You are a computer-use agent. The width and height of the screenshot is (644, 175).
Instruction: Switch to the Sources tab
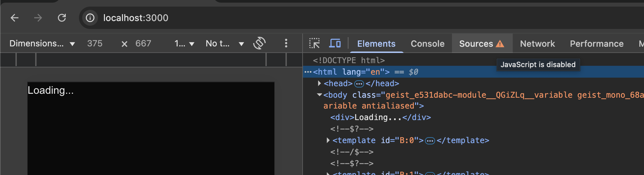482,44
